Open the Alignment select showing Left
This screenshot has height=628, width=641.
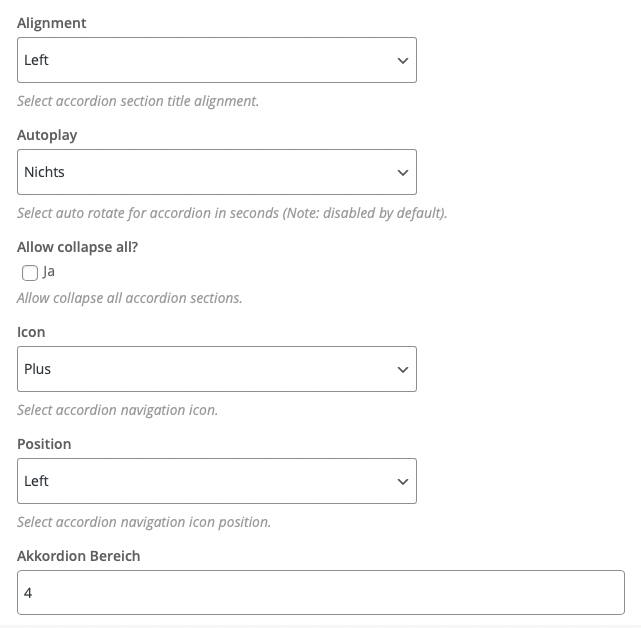pos(217,60)
